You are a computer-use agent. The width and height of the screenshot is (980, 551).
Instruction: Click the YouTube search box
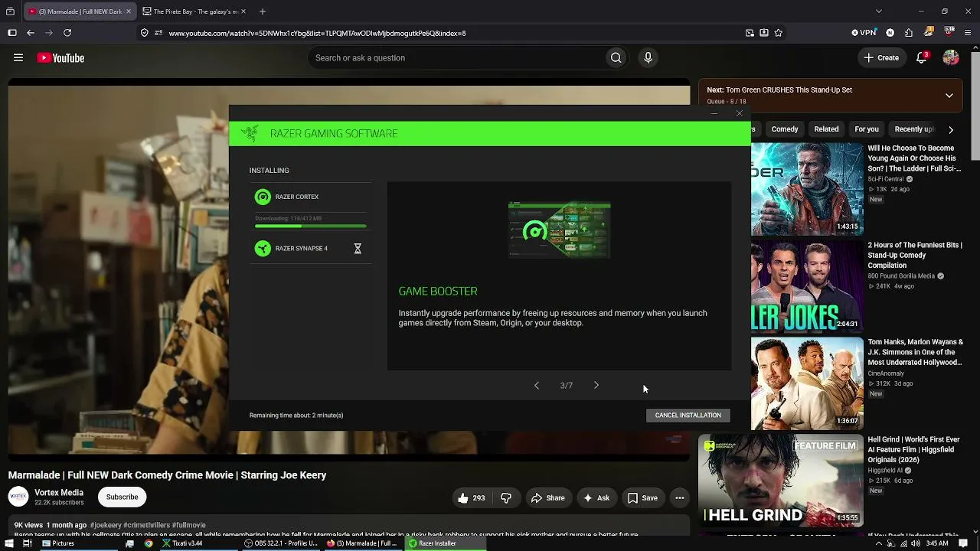[x=458, y=58]
